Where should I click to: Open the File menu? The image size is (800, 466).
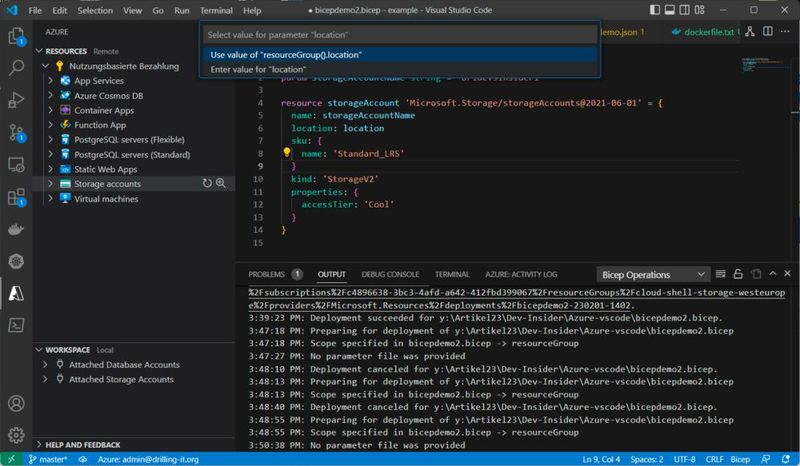35,10
